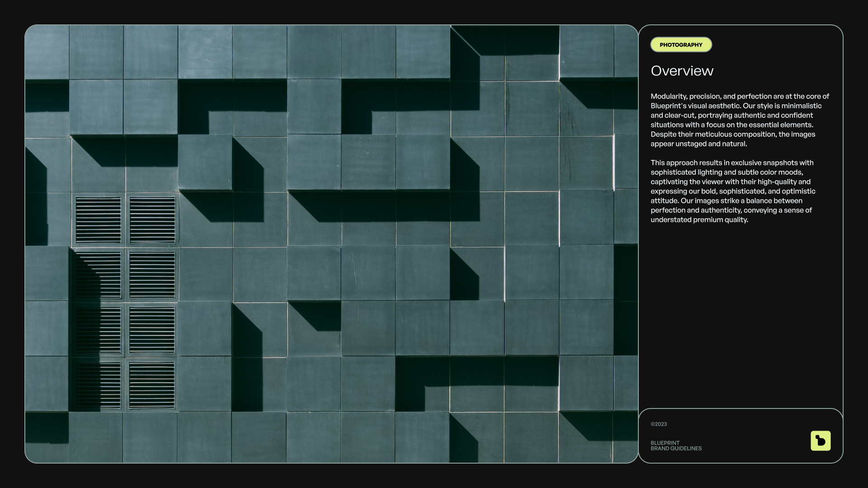Click the top-left ventilation grille in photo

pyautogui.click(x=98, y=220)
